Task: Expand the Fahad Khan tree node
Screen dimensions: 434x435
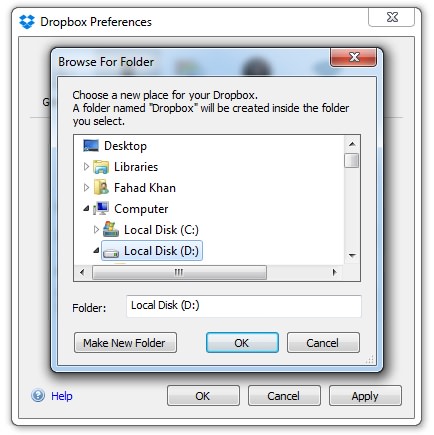Action: [86, 187]
